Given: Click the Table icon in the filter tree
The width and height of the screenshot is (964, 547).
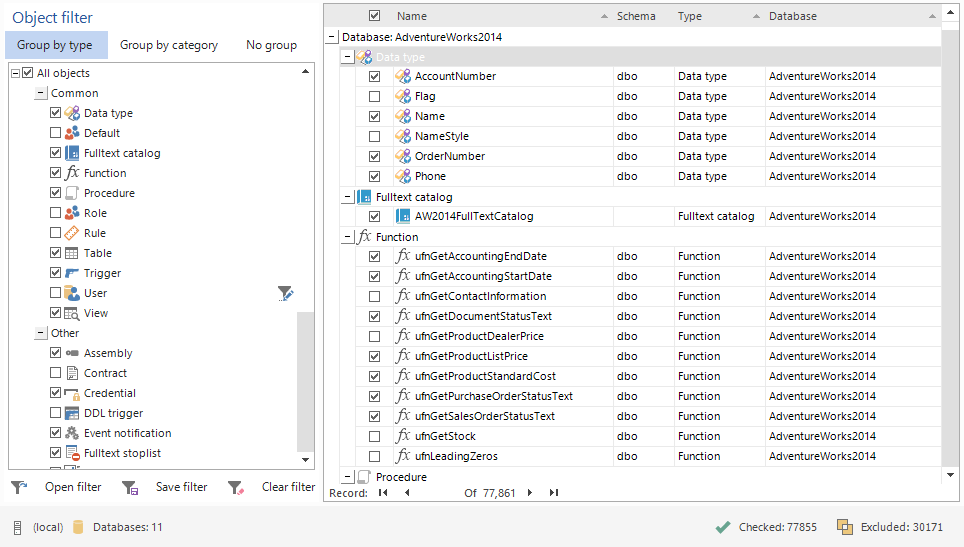Looking at the screenshot, I should coord(72,253).
